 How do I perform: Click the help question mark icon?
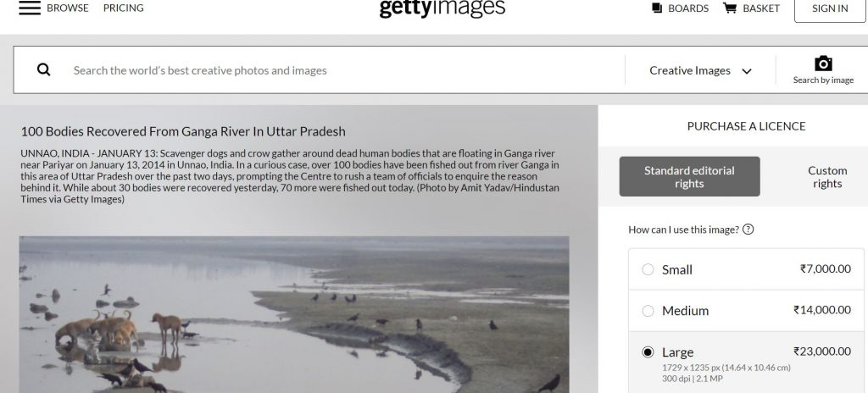click(748, 230)
